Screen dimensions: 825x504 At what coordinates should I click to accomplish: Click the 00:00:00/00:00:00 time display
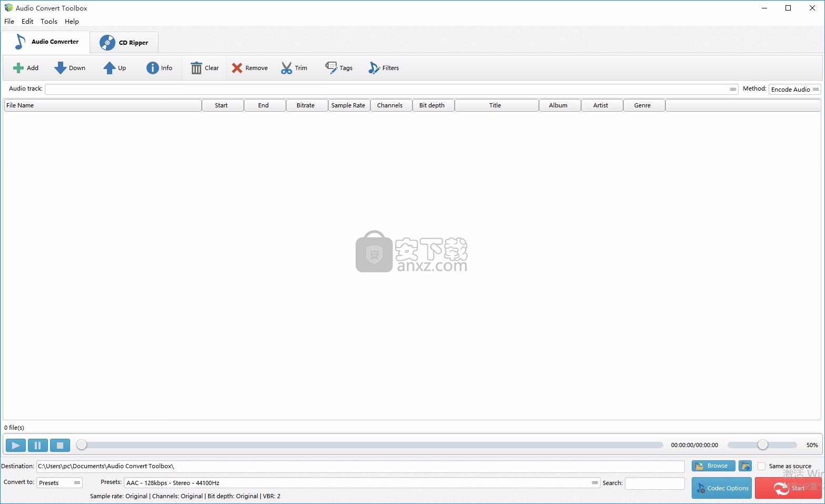point(694,445)
